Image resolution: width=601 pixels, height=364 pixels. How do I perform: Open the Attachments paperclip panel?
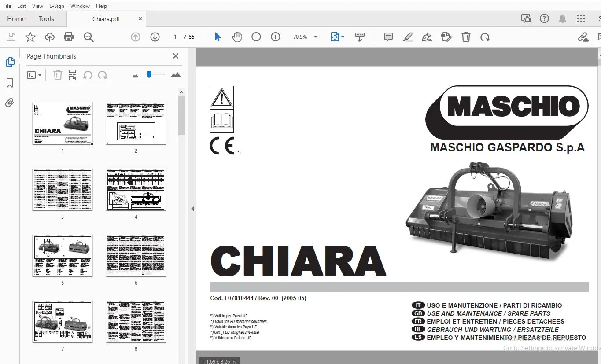pyautogui.click(x=10, y=103)
